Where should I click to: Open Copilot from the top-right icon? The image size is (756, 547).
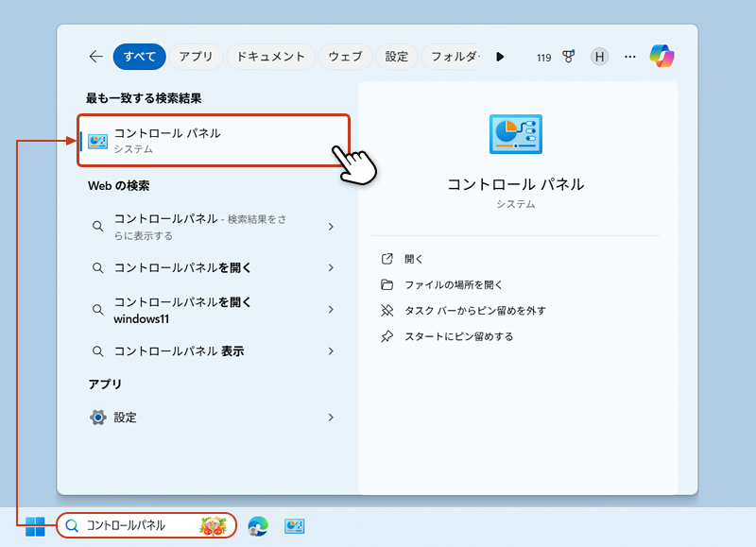pyautogui.click(x=663, y=57)
